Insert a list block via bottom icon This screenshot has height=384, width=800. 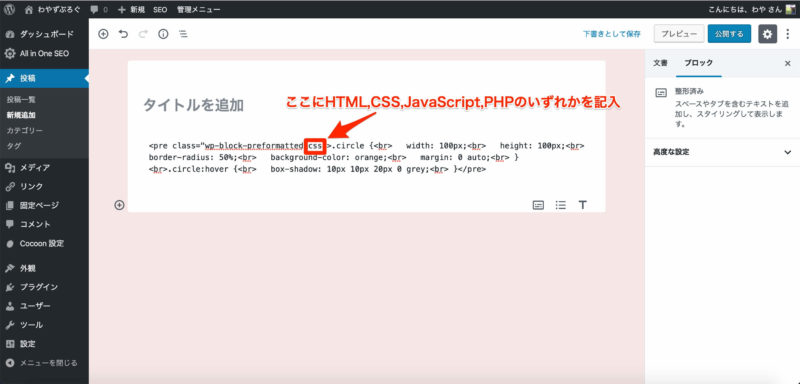click(561, 205)
